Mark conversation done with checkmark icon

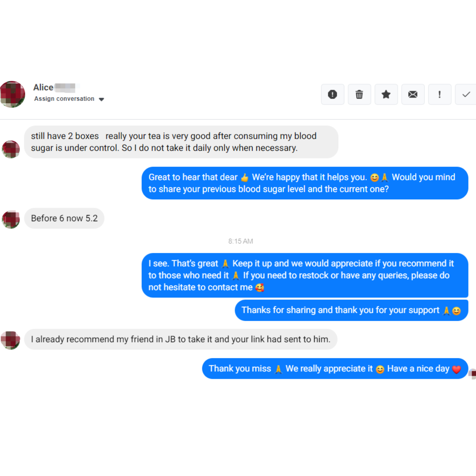466,94
